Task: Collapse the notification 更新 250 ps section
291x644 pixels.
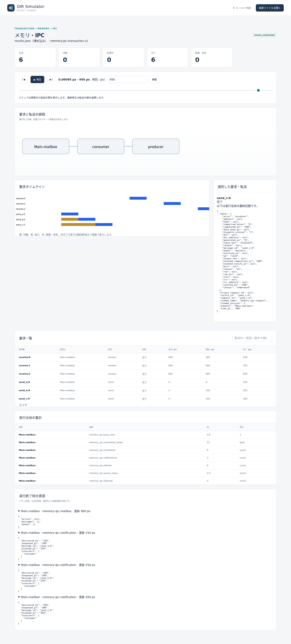Action: [x=56, y=565]
